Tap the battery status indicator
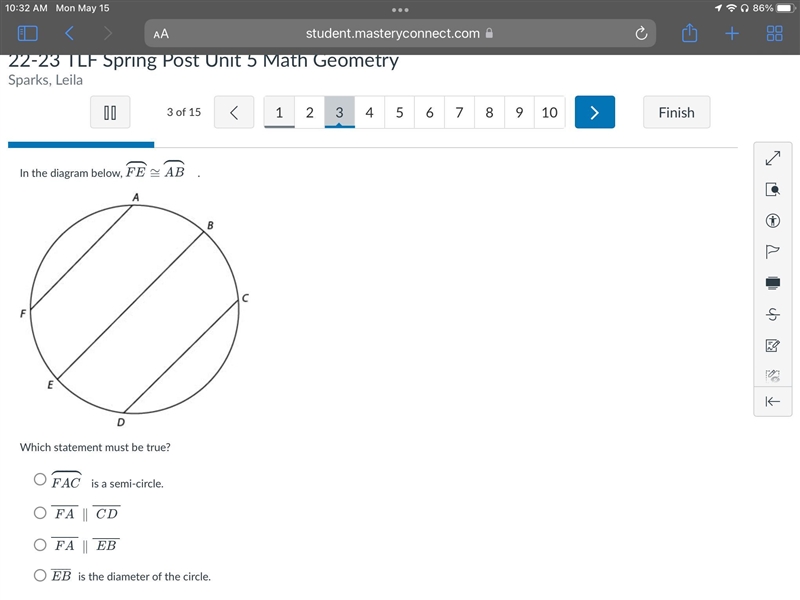 pyautogui.click(x=786, y=8)
